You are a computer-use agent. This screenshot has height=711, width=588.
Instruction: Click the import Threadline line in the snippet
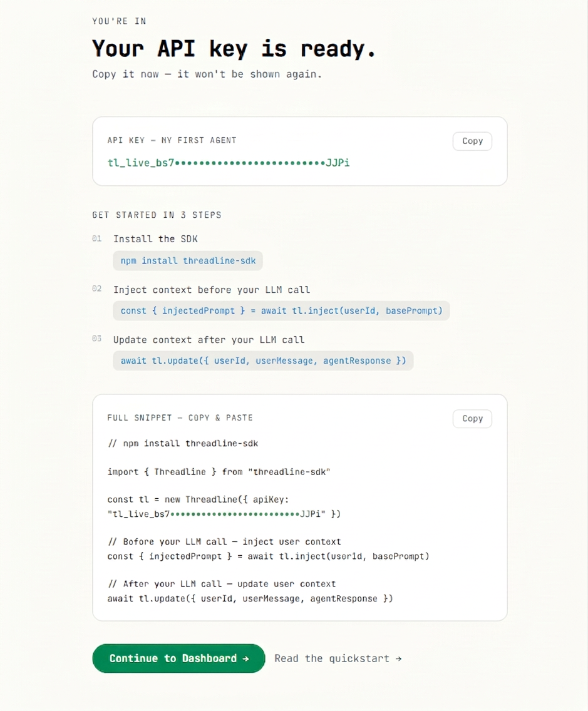pyautogui.click(x=219, y=471)
